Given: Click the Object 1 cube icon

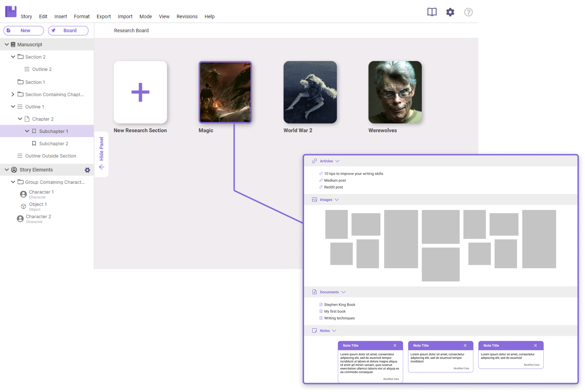Looking at the screenshot, I should click(x=23, y=206).
